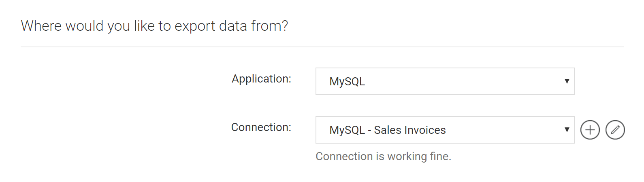The height and width of the screenshot is (182, 644).
Task: Click the 'Application:' label
Action: (261, 78)
